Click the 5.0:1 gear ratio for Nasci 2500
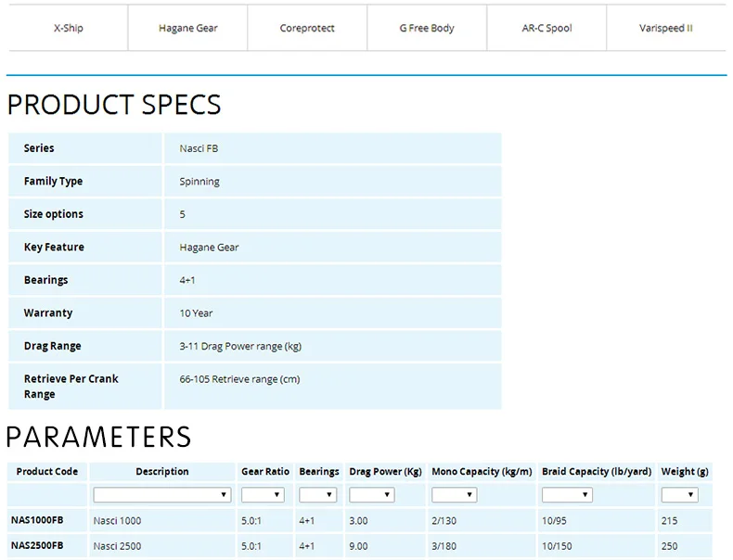The height and width of the screenshot is (560, 733). click(x=251, y=546)
